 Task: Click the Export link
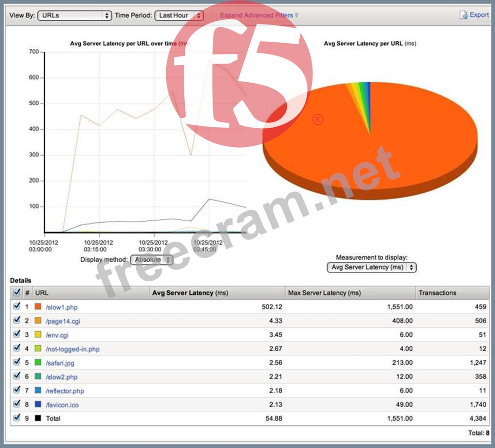479,15
